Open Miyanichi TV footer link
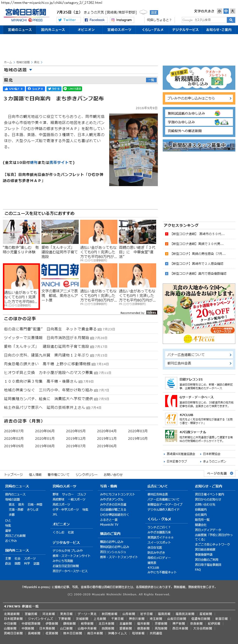This screenshot has height=644, width=238. (109, 525)
